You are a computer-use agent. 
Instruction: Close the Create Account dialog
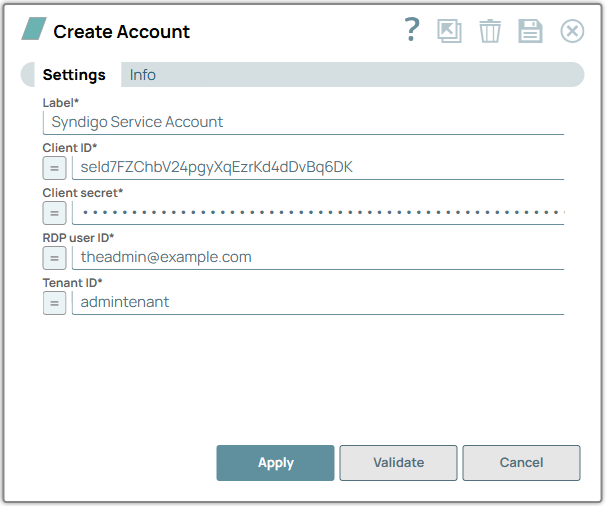(x=572, y=31)
